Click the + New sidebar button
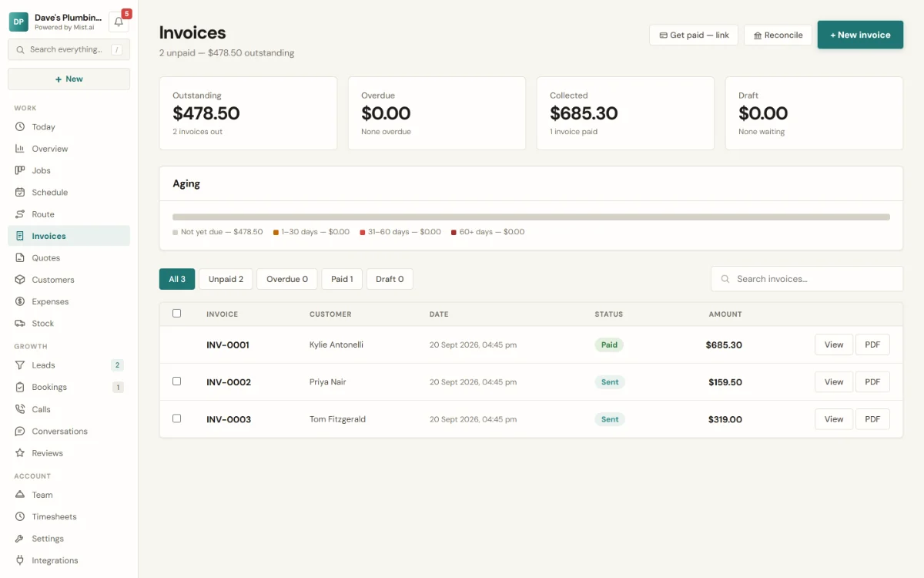Screen dimensions: 924x578 point(69,79)
